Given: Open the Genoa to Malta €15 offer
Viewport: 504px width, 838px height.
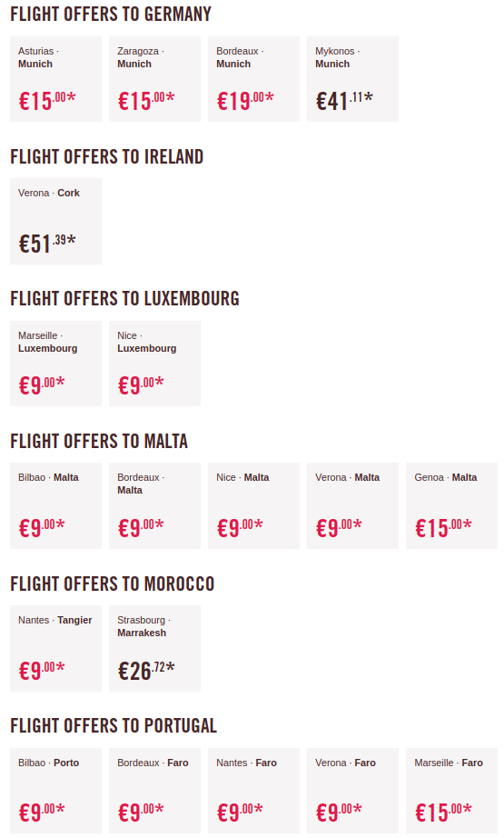Looking at the screenshot, I should point(451,505).
